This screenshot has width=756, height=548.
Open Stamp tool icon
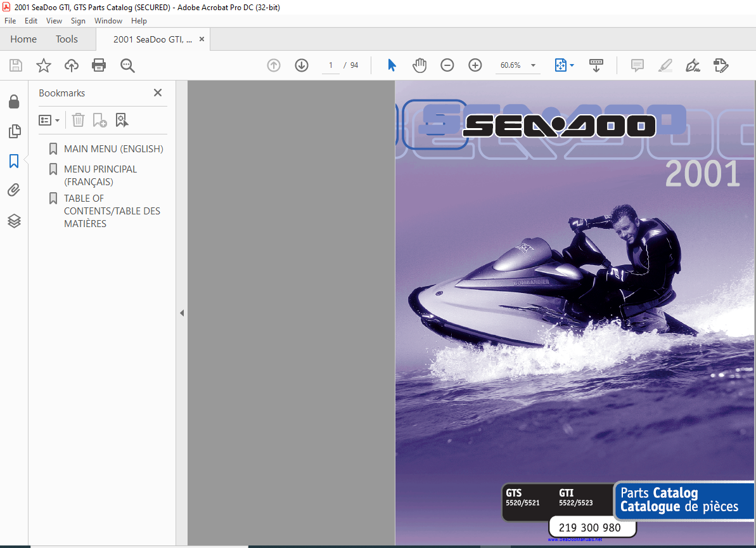(x=721, y=65)
